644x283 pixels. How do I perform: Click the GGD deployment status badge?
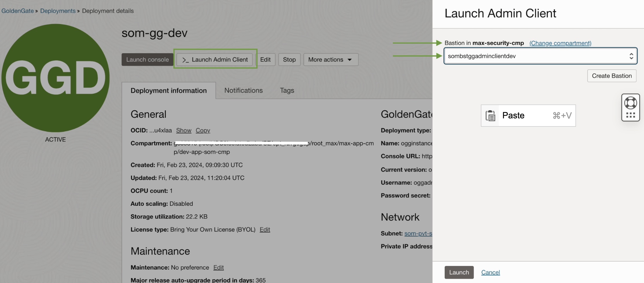point(56,78)
